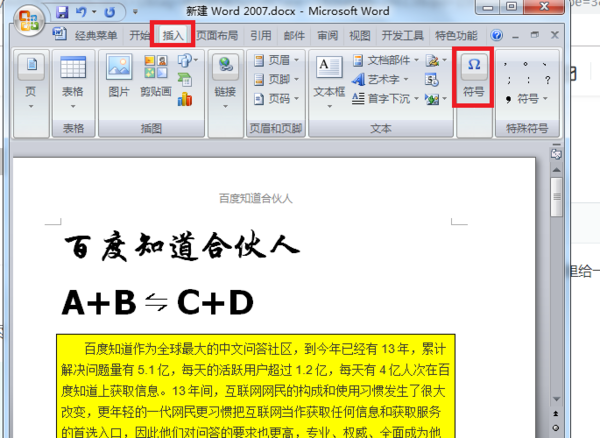The image size is (600, 438).
Task: Click the scrollbar down arrow
Action: coord(556,399)
